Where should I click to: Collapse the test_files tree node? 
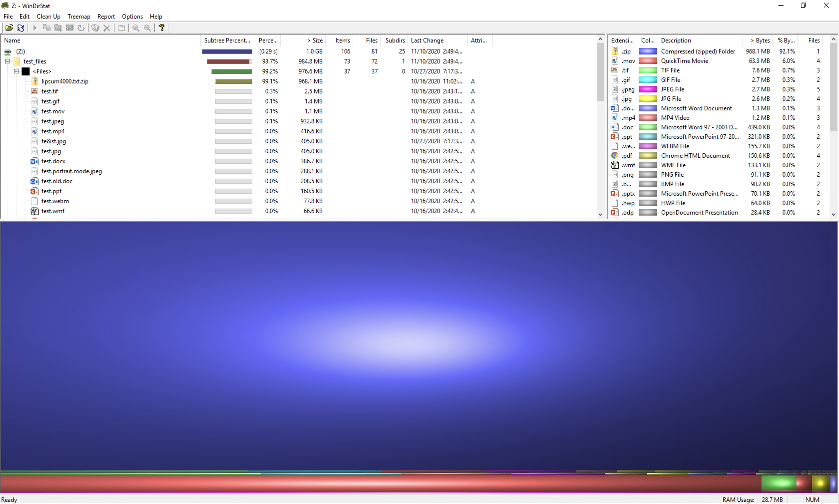pyautogui.click(x=7, y=61)
